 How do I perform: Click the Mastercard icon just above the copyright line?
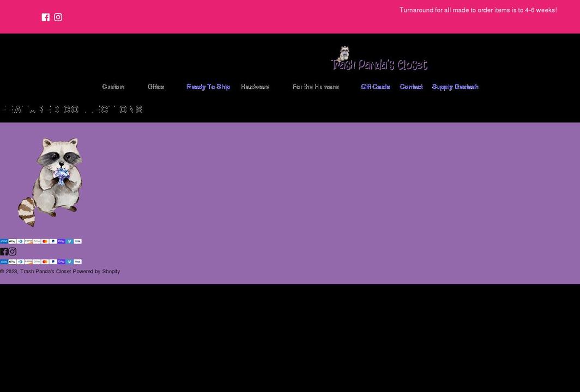tap(45, 261)
